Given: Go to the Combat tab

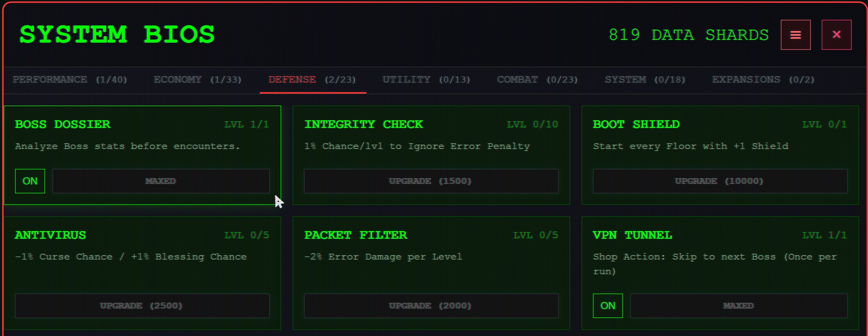Looking at the screenshot, I should pyautogui.click(x=538, y=79).
